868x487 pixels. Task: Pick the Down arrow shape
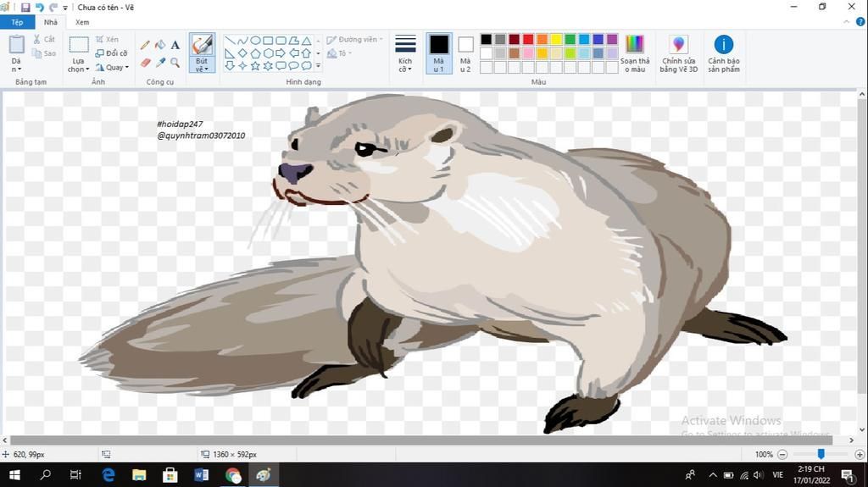[230, 66]
